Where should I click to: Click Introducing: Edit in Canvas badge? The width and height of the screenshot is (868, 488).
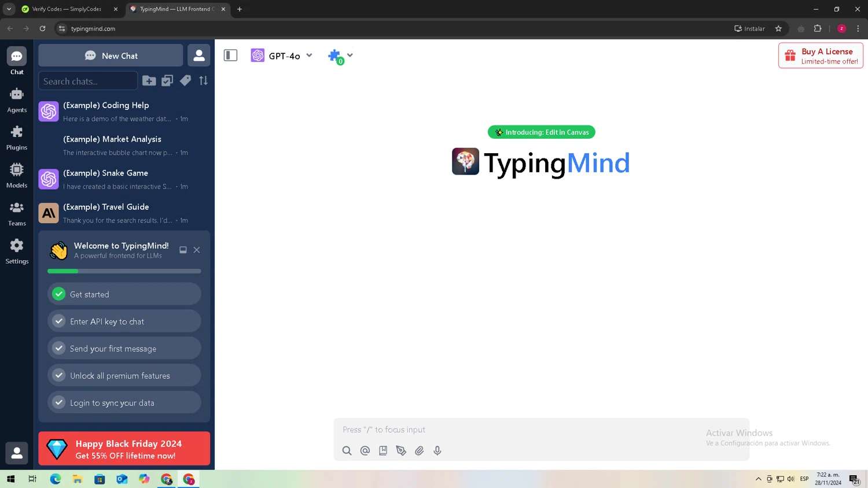pos(542,132)
